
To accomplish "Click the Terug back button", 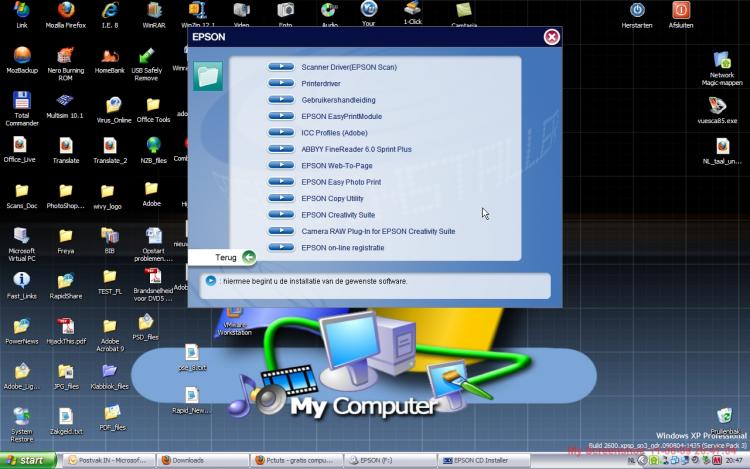I will click(223, 257).
